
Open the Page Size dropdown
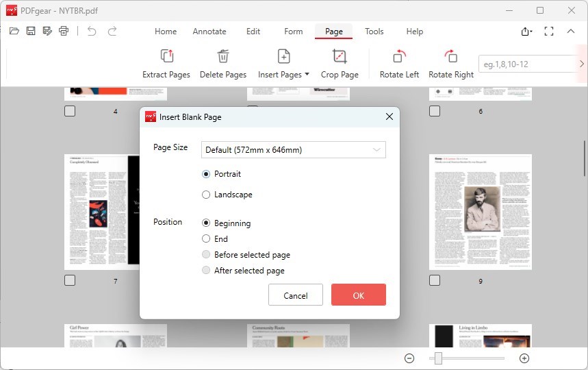coord(293,150)
